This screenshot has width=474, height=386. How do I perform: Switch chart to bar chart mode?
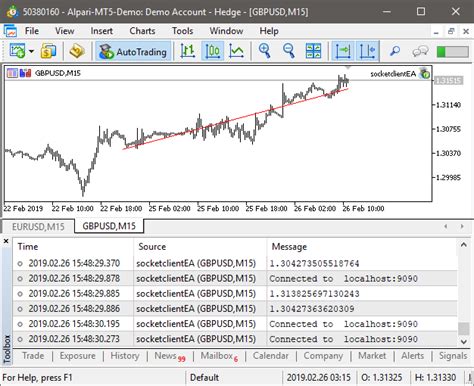(x=188, y=51)
